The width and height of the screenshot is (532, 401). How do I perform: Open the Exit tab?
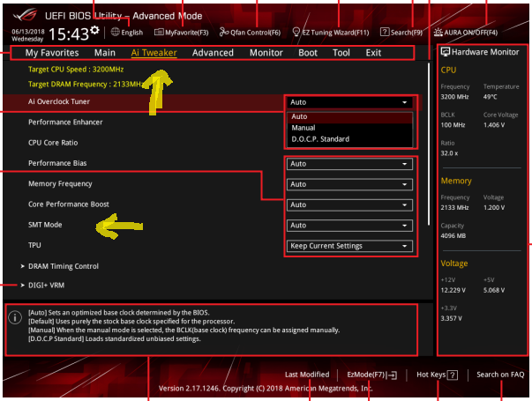coord(373,53)
